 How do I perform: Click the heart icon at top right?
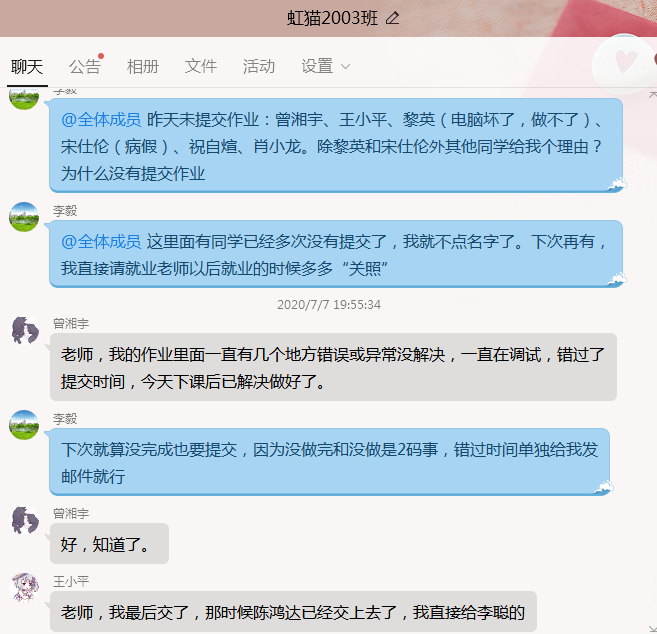coord(626,62)
